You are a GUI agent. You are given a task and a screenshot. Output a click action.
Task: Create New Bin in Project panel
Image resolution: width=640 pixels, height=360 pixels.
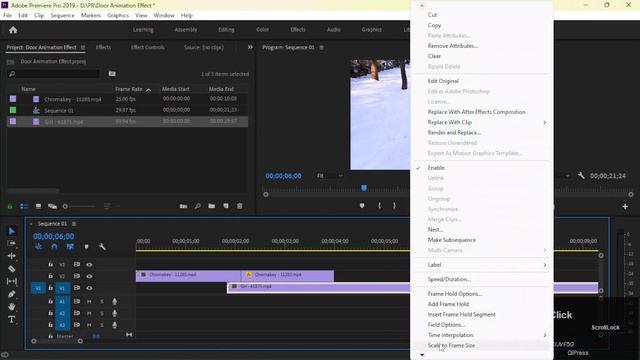pos(211,206)
